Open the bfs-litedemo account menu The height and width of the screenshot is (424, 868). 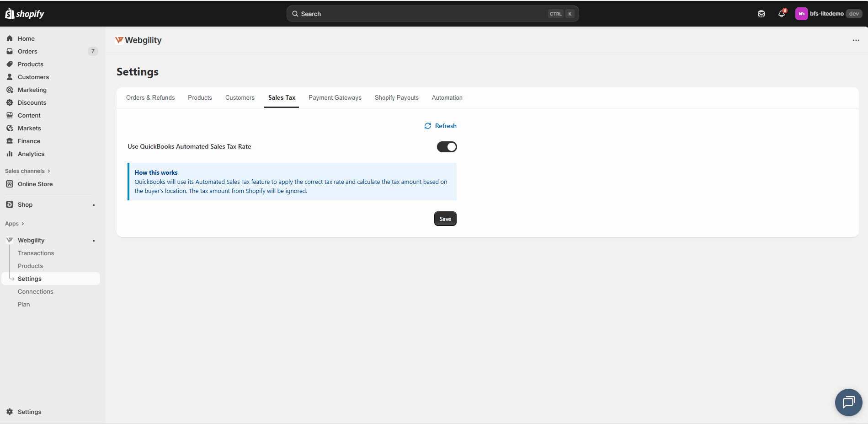point(829,14)
